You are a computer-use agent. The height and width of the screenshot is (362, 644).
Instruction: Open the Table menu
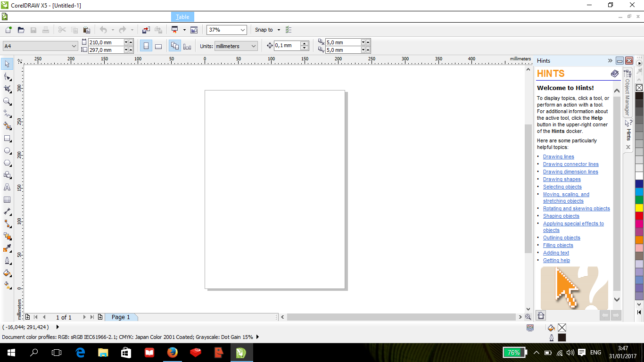point(182,17)
